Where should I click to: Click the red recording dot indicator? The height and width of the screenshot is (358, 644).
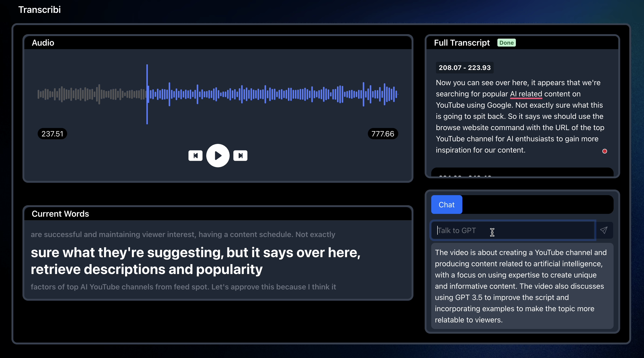click(x=604, y=151)
